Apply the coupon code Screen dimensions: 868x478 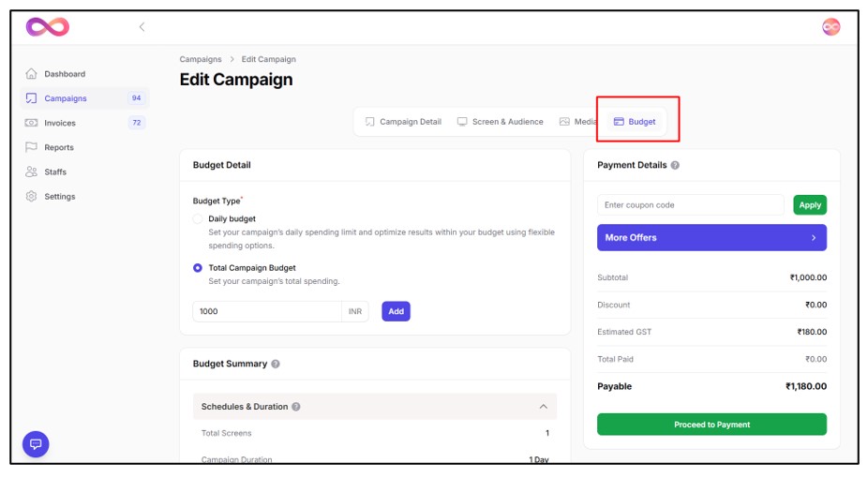tap(810, 205)
